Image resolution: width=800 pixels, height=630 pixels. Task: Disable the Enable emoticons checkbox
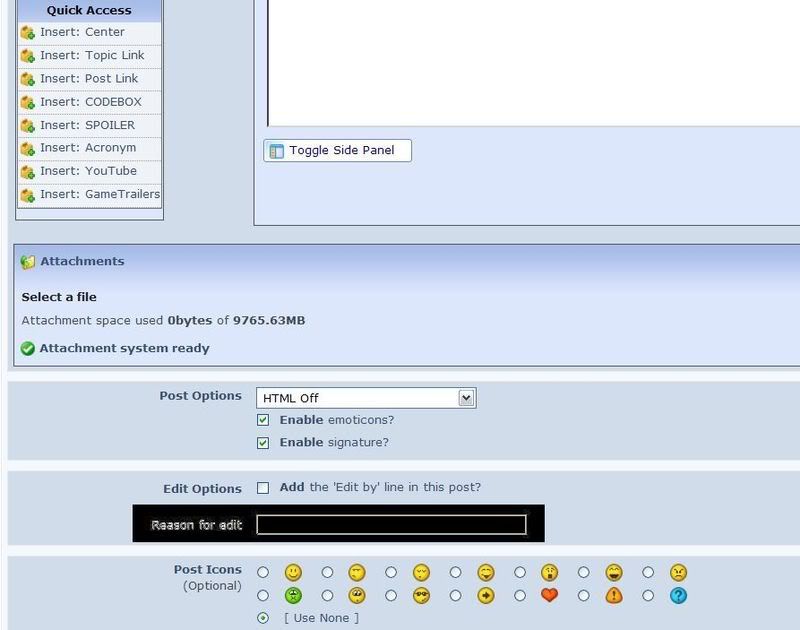(x=263, y=420)
